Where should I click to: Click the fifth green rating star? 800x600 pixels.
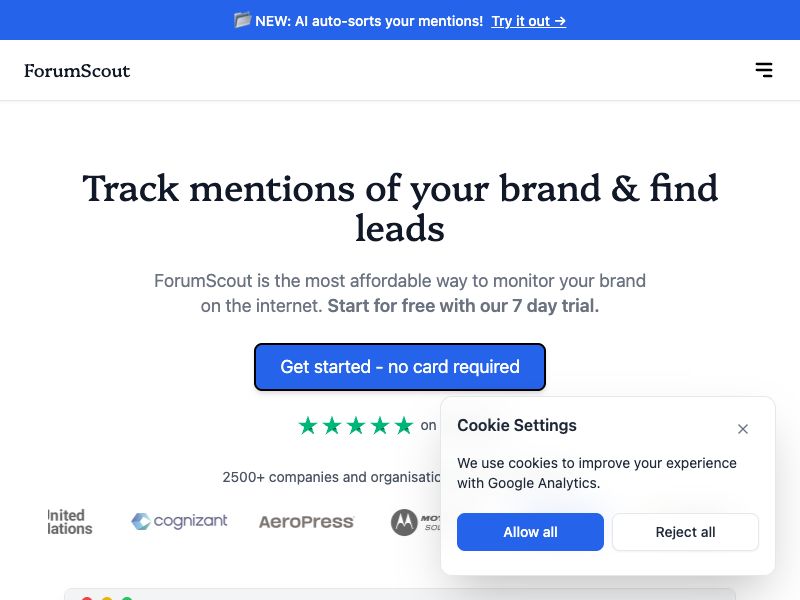pos(404,425)
